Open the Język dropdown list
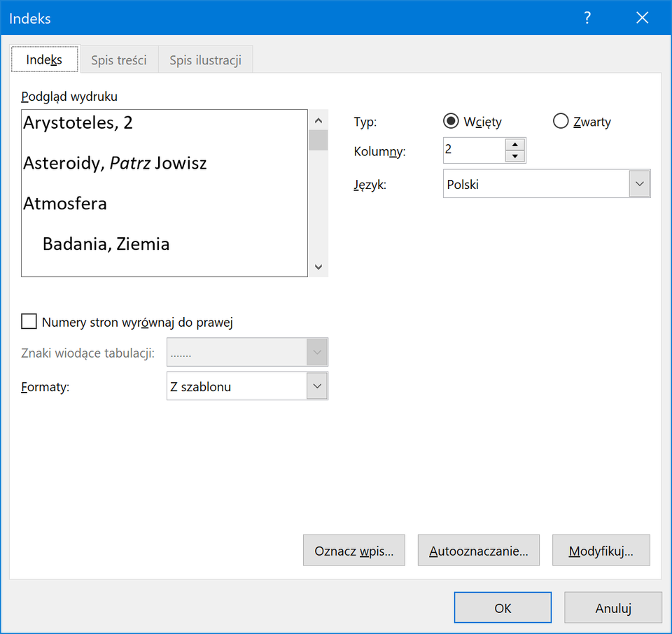This screenshot has width=672, height=634. point(638,184)
